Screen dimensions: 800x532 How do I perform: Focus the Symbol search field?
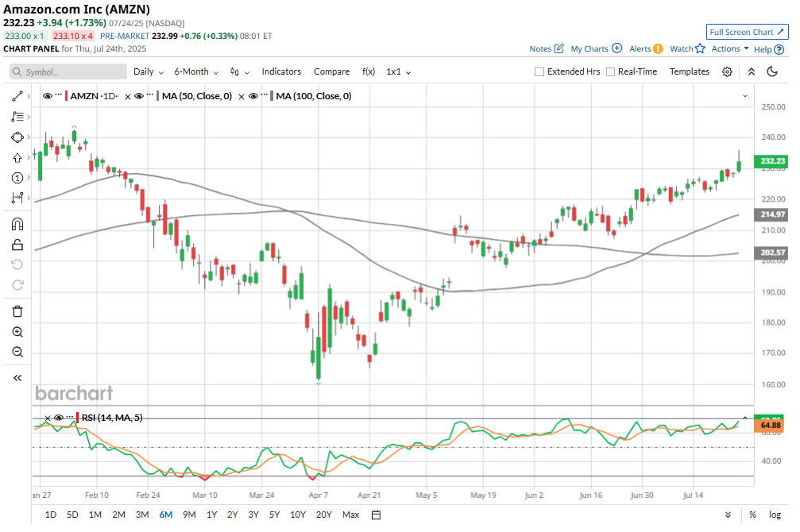click(68, 72)
